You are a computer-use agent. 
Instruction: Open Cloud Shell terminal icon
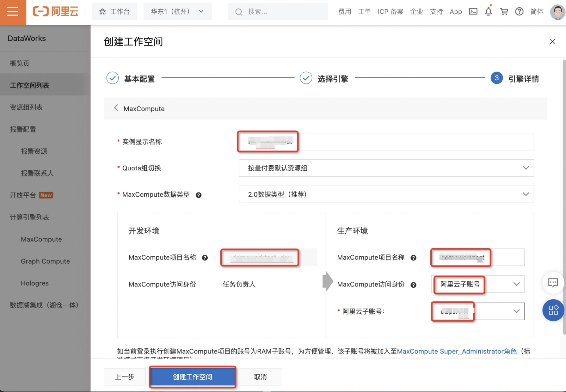pos(473,12)
